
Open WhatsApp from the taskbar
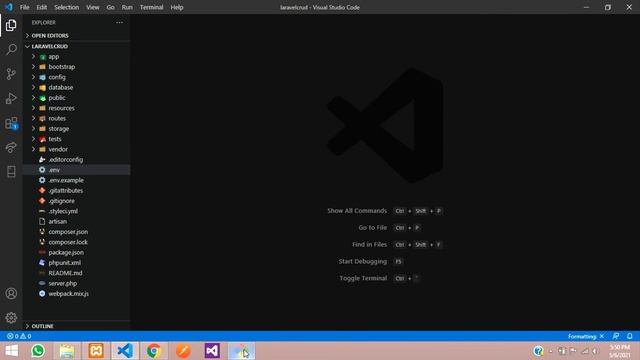pos(38,351)
